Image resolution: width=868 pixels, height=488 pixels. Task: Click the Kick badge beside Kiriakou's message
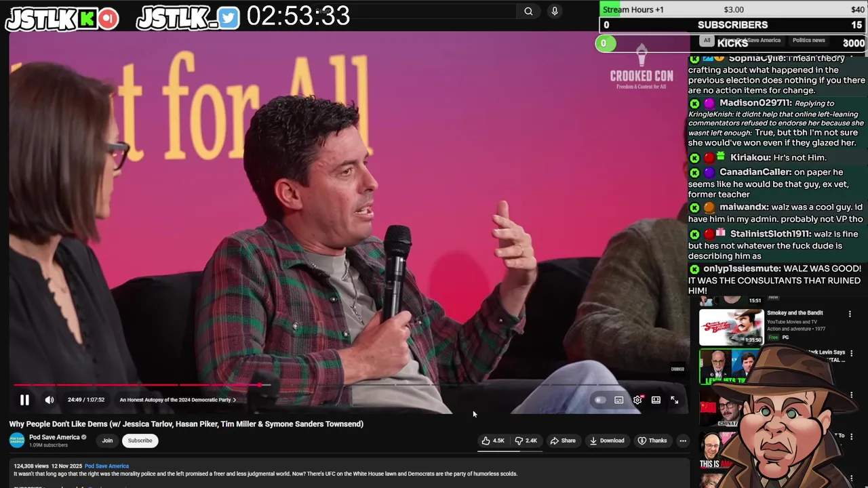coord(694,158)
